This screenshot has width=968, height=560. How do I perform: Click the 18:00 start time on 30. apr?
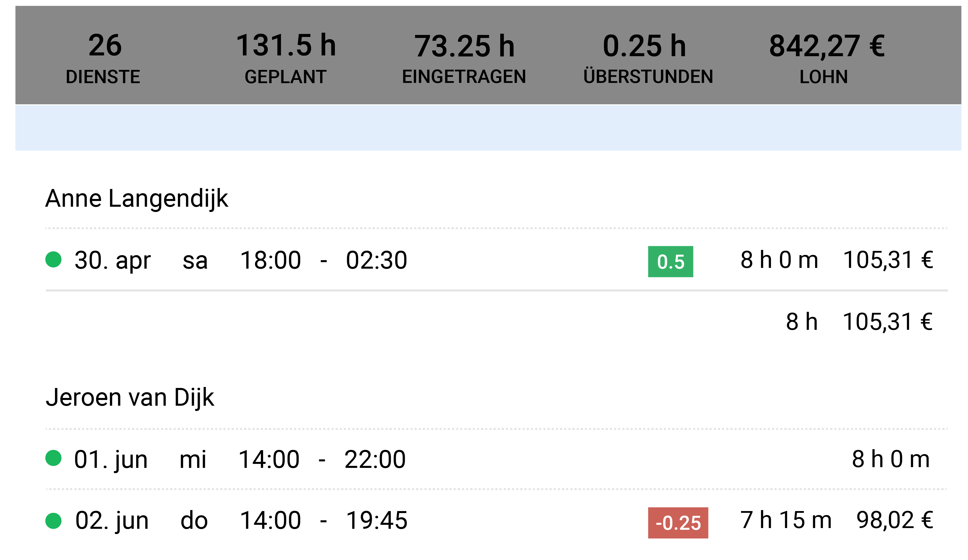[x=270, y=260]
